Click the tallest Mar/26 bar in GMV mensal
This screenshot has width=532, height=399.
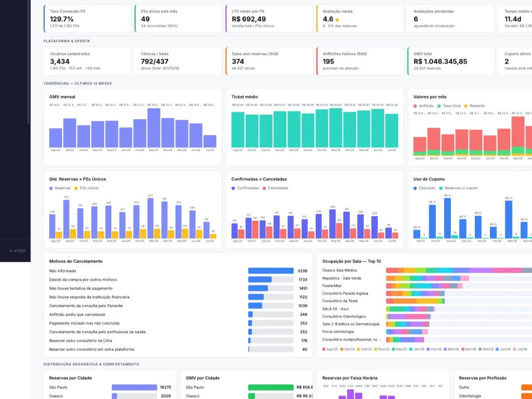click(154, 128)
